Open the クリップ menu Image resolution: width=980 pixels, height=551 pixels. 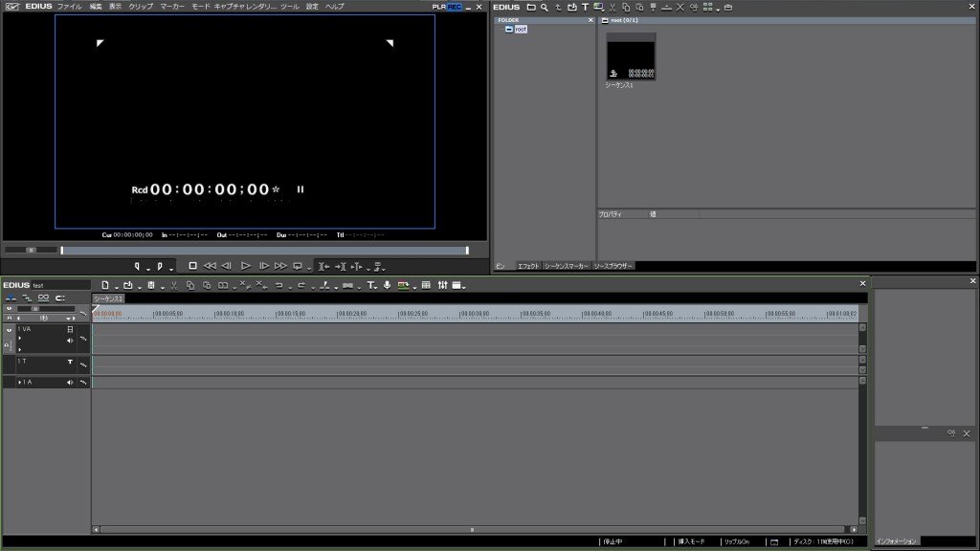pos(141,7)
